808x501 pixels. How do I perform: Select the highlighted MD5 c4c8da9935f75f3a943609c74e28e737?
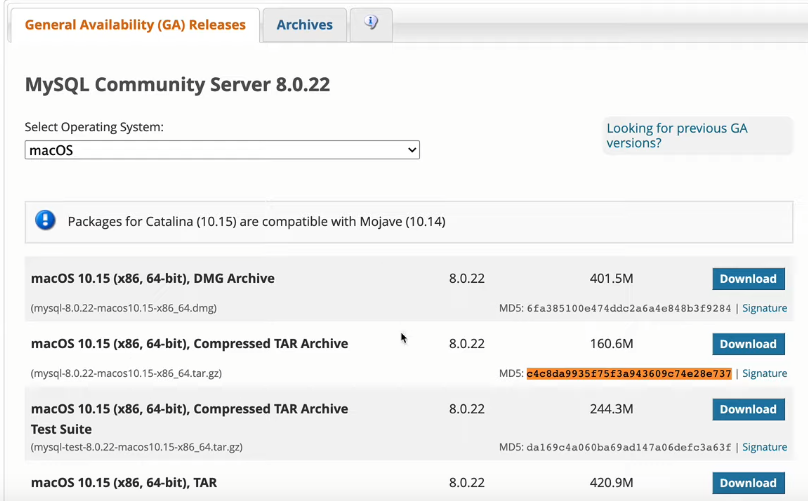[x=629, y=373]
